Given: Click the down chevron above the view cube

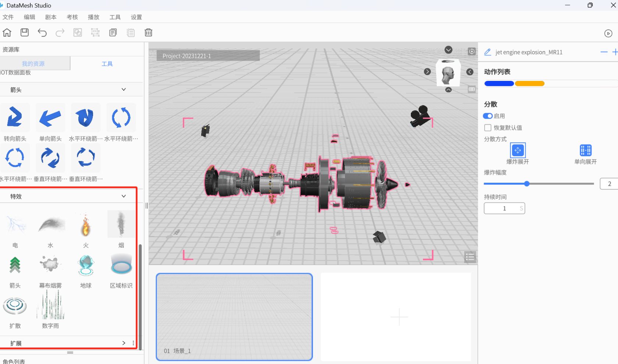Looking at the screenshot, I should [448, 50].
